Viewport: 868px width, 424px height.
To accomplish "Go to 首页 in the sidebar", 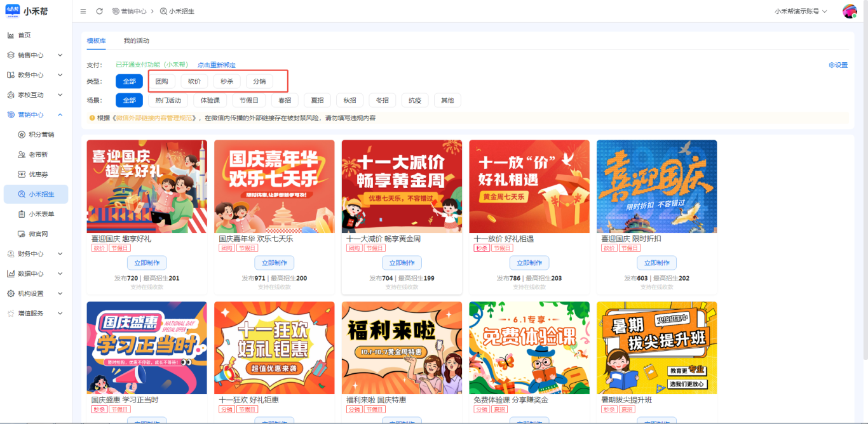I will pos(24,35).
